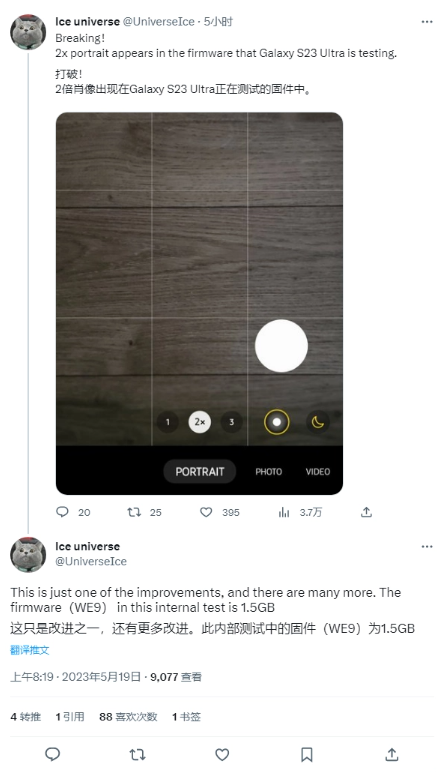
Task: Bookmark the second tweet
Action: click(x=307, y=754)
